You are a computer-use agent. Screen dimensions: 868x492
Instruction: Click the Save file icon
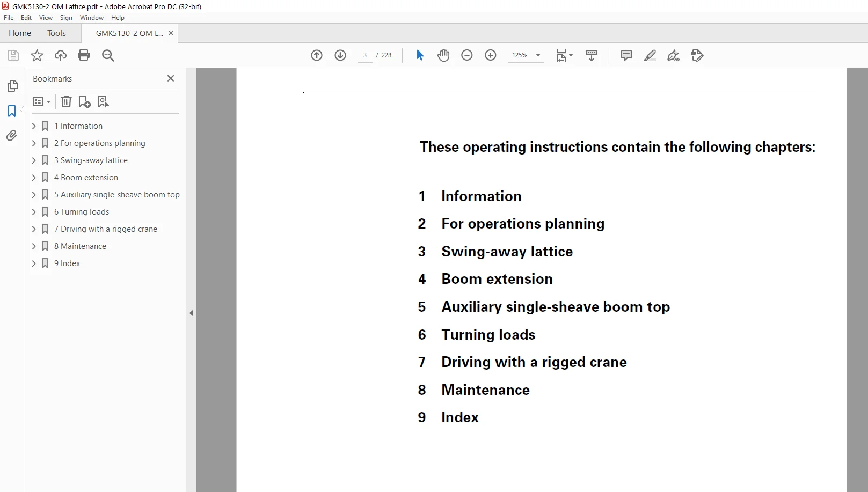coord(13,55)
